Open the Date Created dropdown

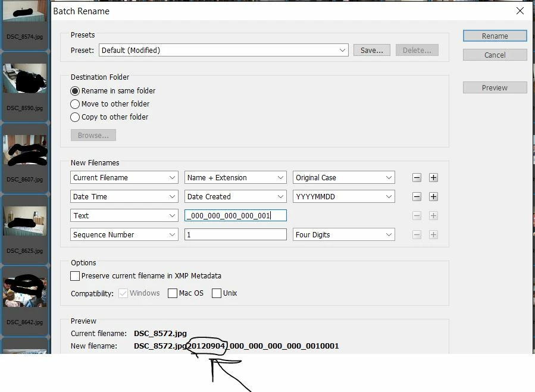tap(236, 196)
